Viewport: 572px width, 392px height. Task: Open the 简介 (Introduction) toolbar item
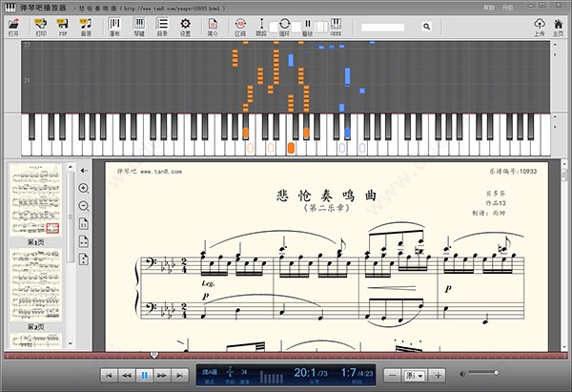pyautogui.click(x=213, y=24)
